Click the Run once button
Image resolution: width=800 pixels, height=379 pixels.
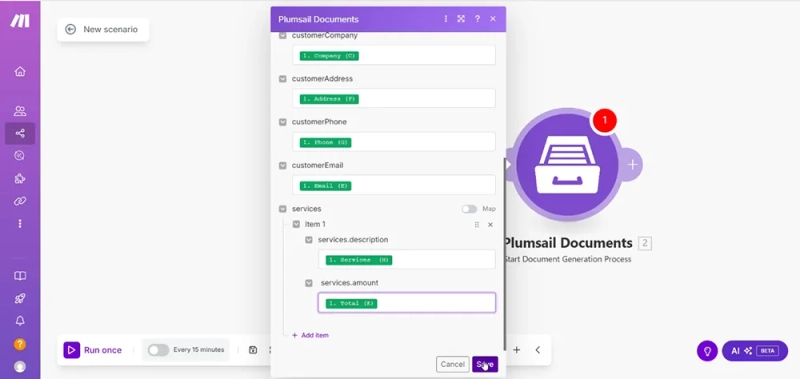(93, 350)
